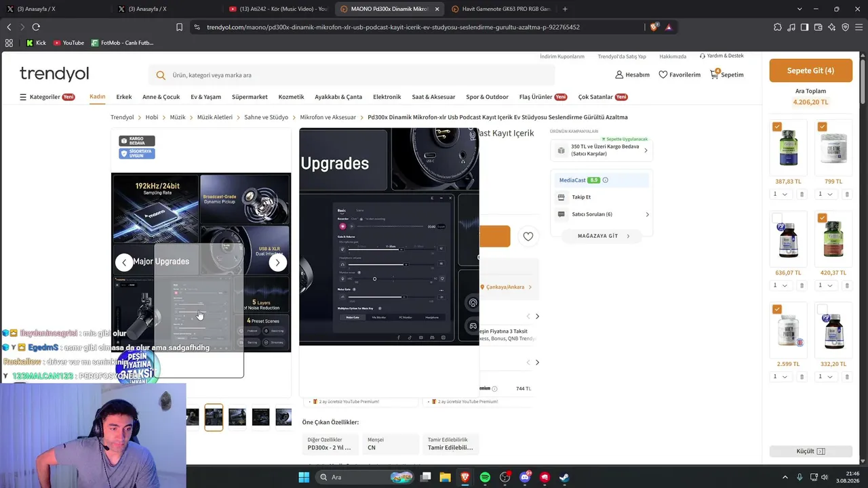This screenshot has height=488, width=868.
Task: Open the Favorilerim link
Action: point(679,75)
